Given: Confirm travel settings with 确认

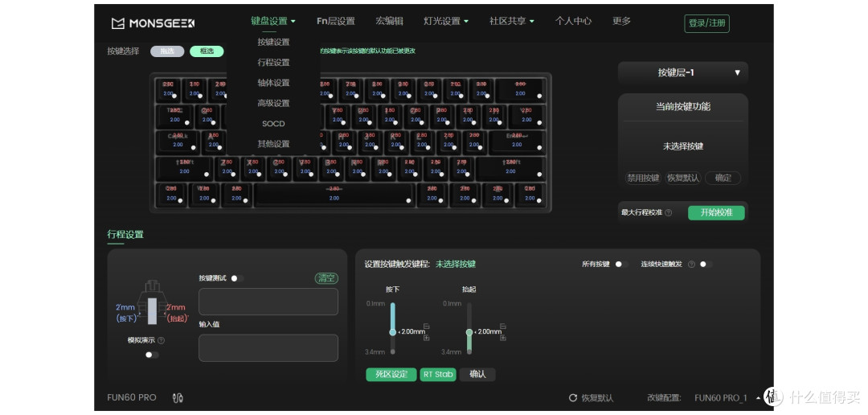Looking at the screenshot, I should tap(477, 374).
